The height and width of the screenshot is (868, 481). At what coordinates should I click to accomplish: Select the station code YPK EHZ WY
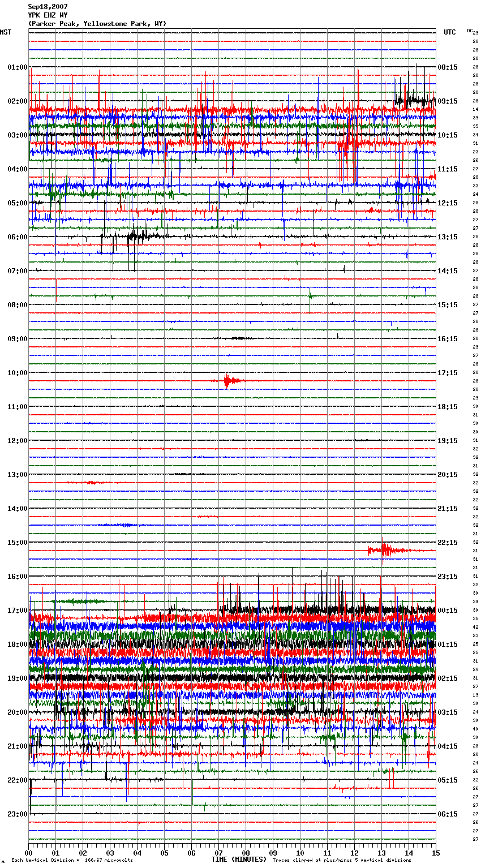tap(48, 15)
